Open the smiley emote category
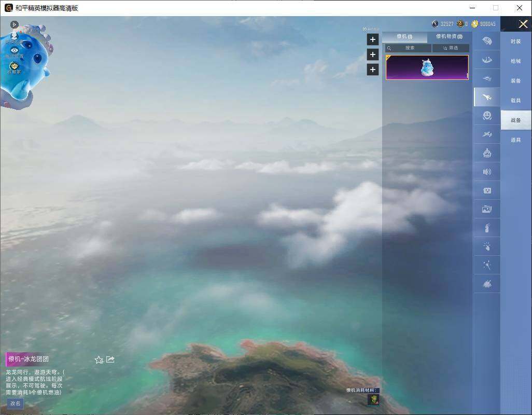This screenshot has height=415, width=532. coord(487,116)
